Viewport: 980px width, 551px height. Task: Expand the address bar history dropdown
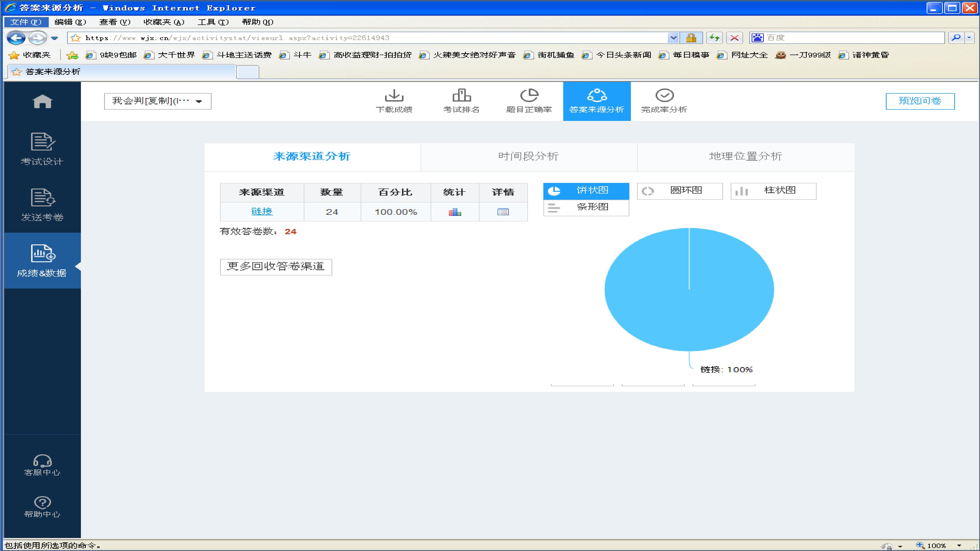[x=673, y=38]
